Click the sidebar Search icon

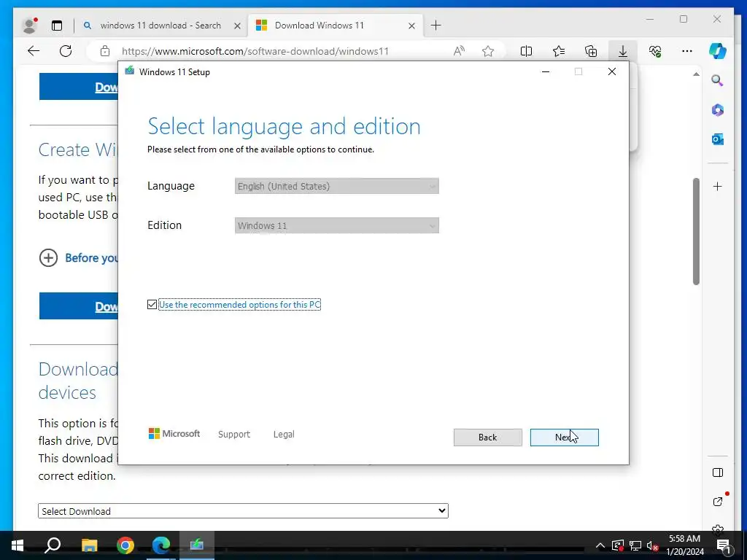[x=718, y=80]
